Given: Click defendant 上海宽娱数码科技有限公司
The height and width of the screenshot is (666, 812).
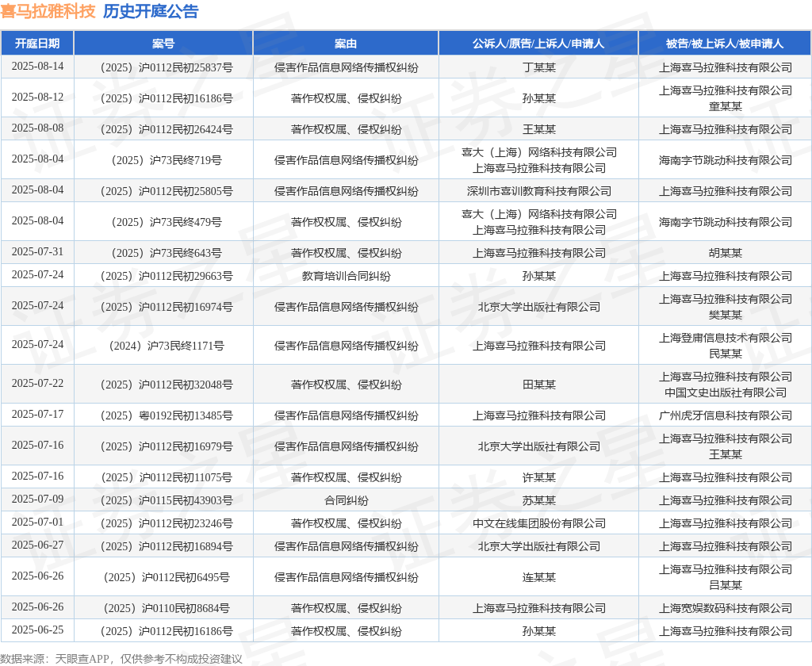Looking at the screenshot, I should (x=725, y=608).
